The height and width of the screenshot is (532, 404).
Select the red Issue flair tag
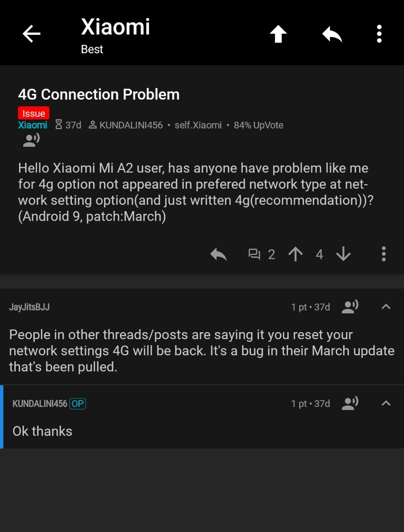point(34,113)
